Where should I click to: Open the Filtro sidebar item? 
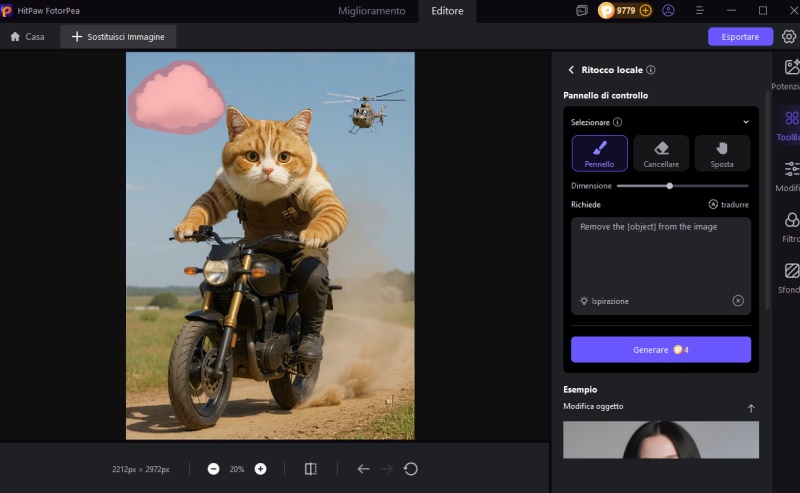pos(790,227)
